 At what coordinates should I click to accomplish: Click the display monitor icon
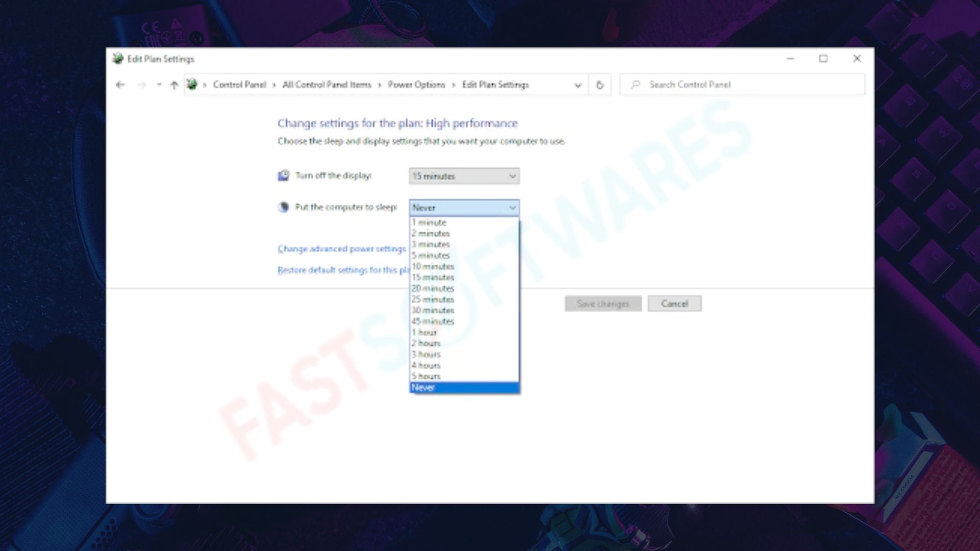click(x=283, y=176)
